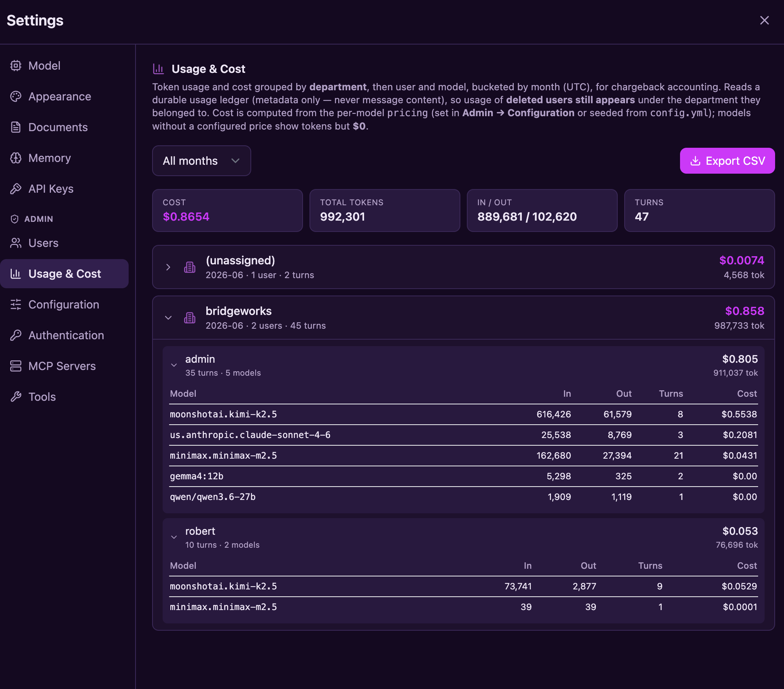Click the 76,696 tok robert total

click(737, 545)
